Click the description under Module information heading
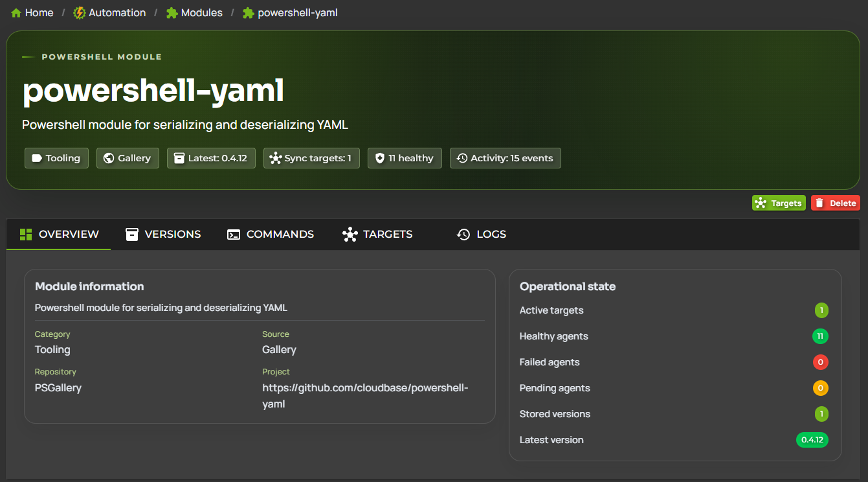 click(x=161, y=308)
